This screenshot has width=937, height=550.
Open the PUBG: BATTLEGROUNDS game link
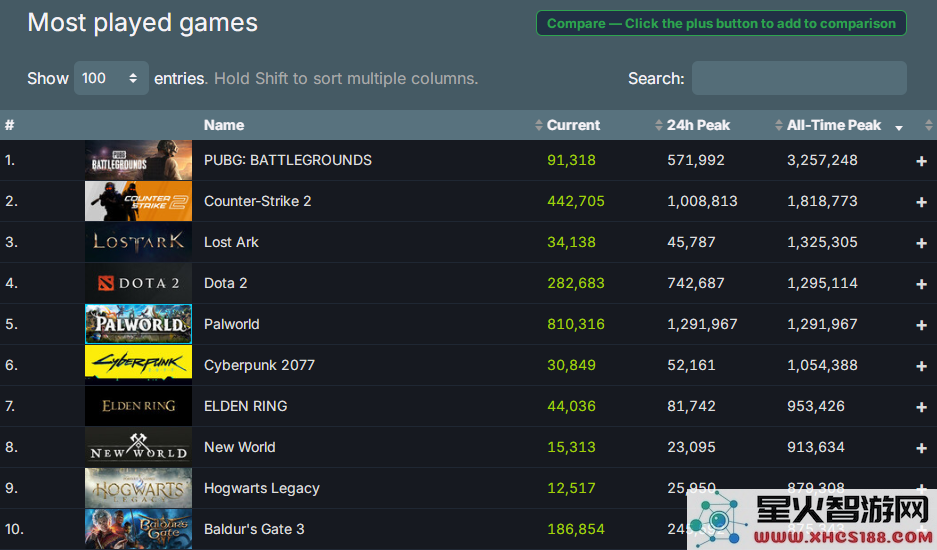click(287, 160)
